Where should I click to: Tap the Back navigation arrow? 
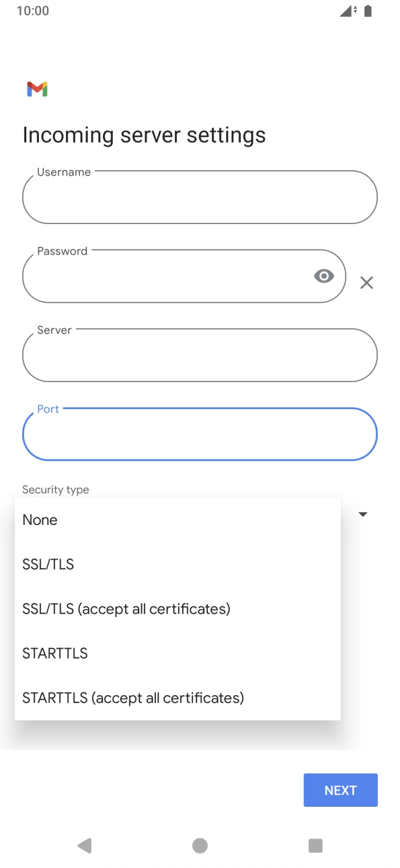[85, 845]
